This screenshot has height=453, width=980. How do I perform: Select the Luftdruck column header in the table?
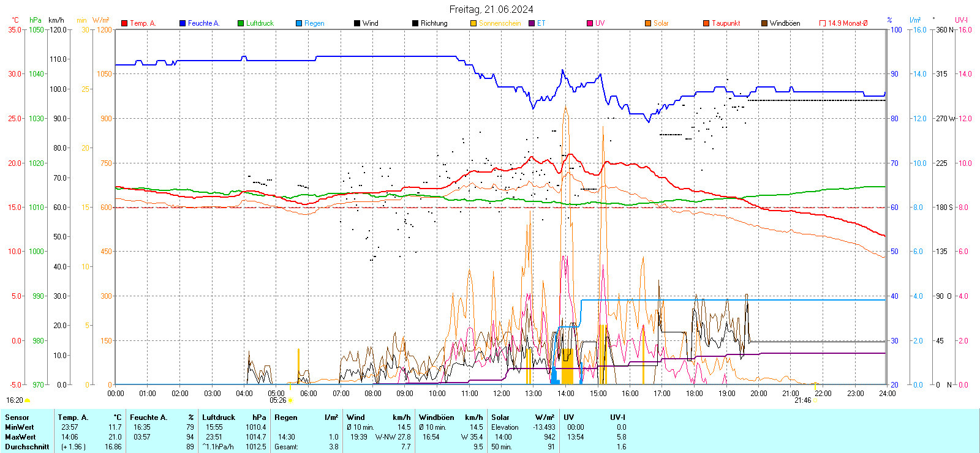[x=219, y=417]
